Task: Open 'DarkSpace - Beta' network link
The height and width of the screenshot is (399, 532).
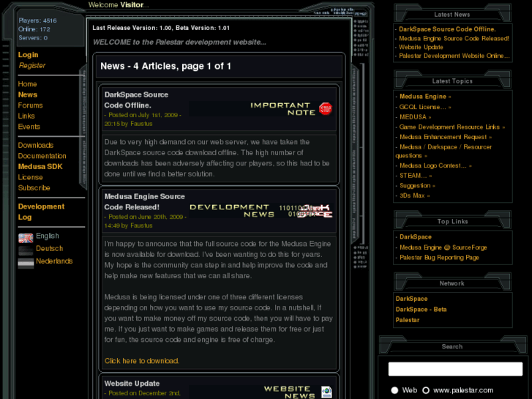Action: coord(421,310)
